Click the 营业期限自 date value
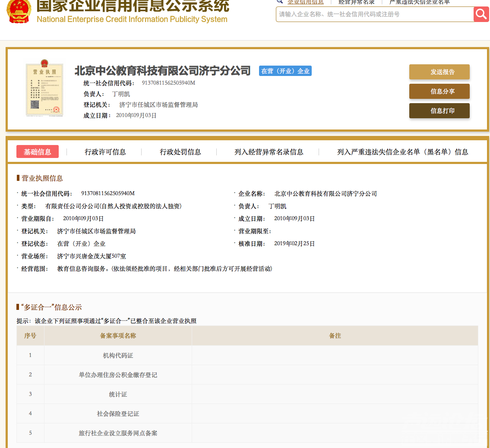The width and height of the screenshot is (490, 448). click(x=83, y=219)
